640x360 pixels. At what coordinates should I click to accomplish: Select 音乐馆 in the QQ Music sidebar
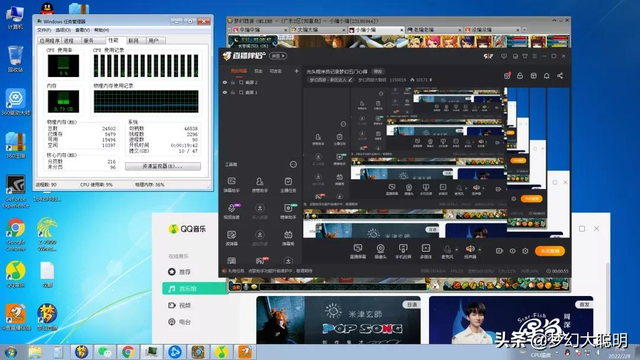(195, 289)
